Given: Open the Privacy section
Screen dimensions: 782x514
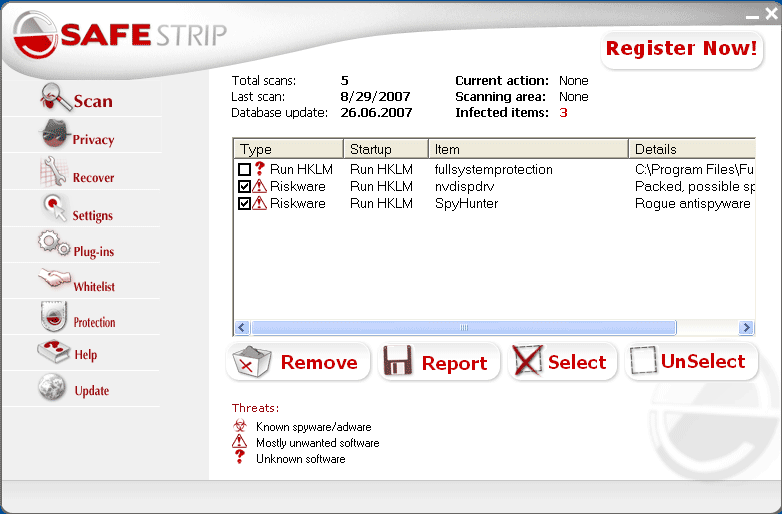Looking at the screenshot, I should coord(93,140).
